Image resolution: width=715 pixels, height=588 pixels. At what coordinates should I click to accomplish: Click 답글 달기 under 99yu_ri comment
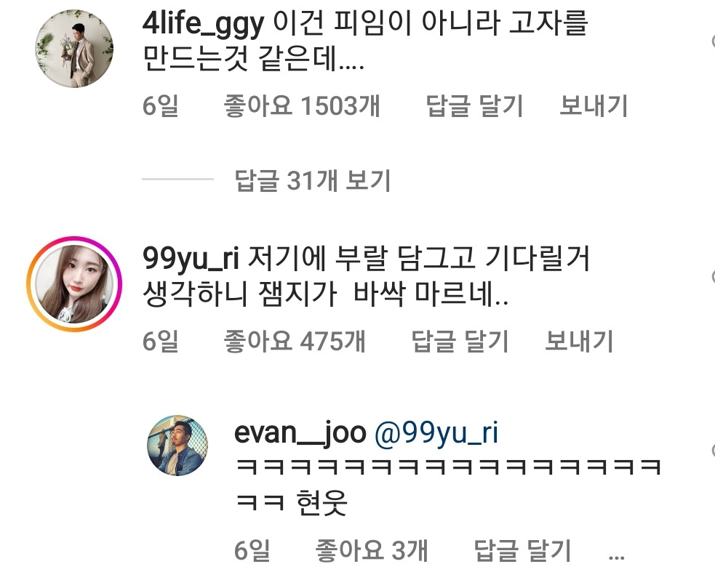coord(460,341)
